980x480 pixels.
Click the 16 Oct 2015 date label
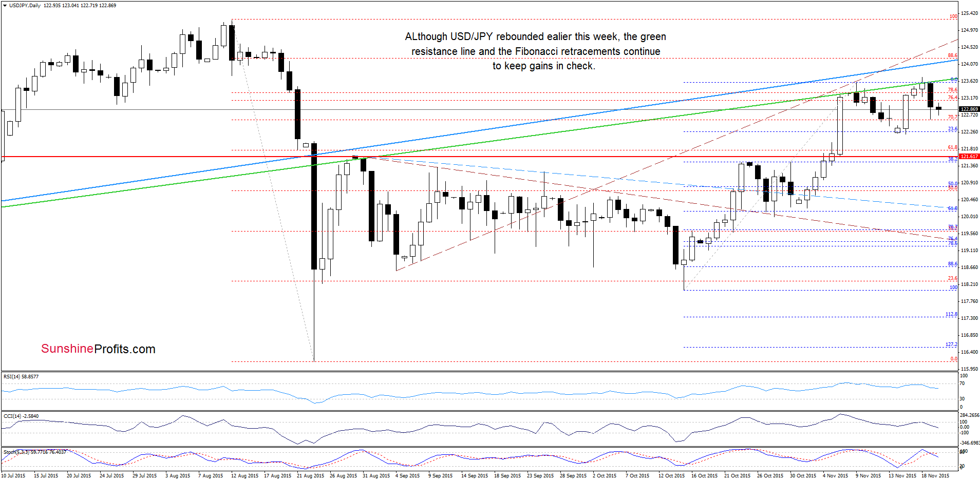(x=705, y=476)
